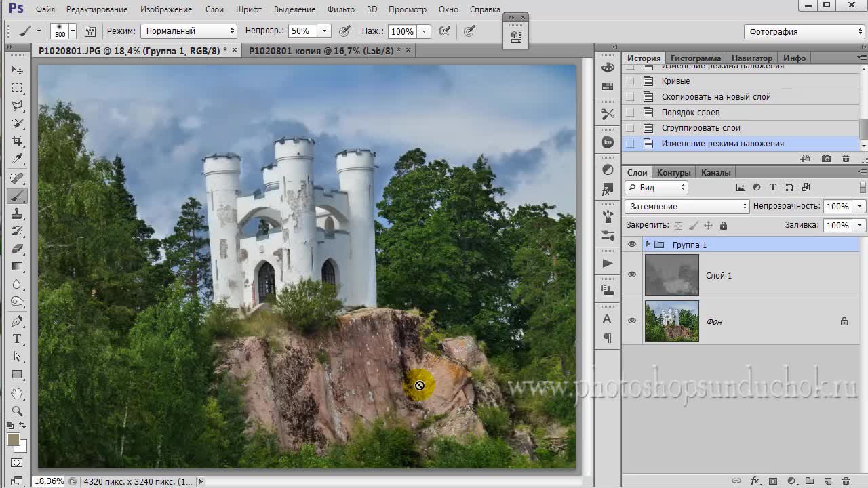
Task: Click the foreground color swatch
Action: click(x=13, y=439)
